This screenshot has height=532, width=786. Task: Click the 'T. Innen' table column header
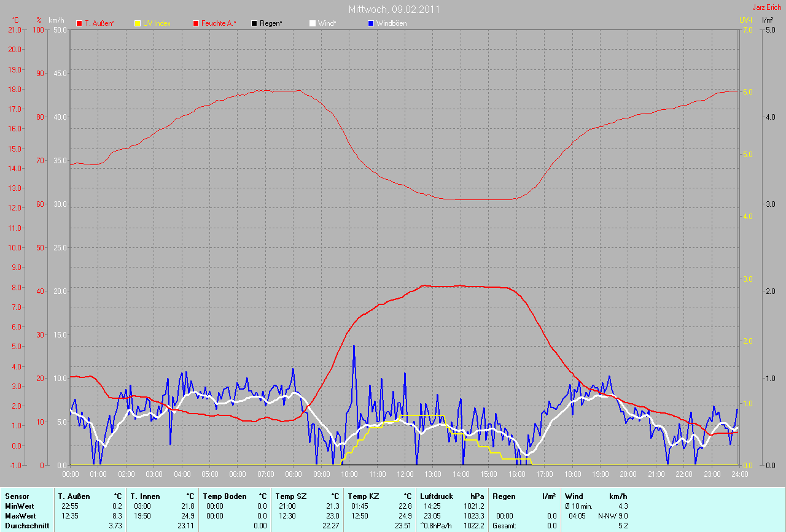pos(145,496)
